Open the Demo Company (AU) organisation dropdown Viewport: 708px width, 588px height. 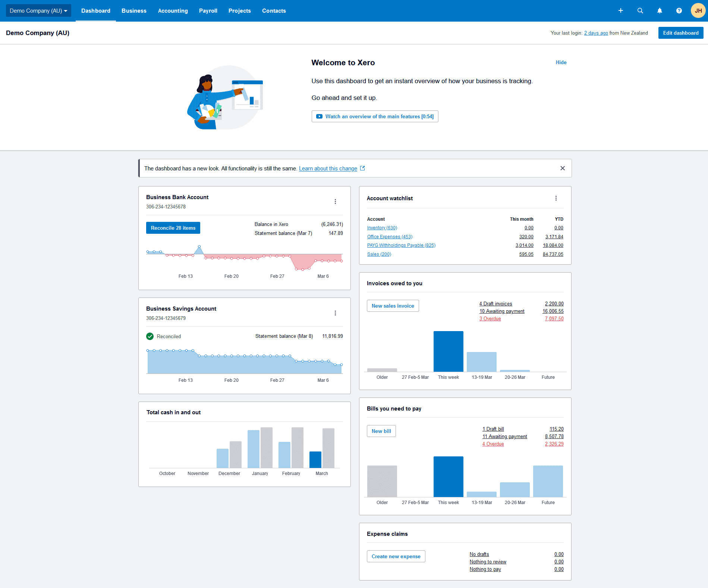click(x=38, y=10)
